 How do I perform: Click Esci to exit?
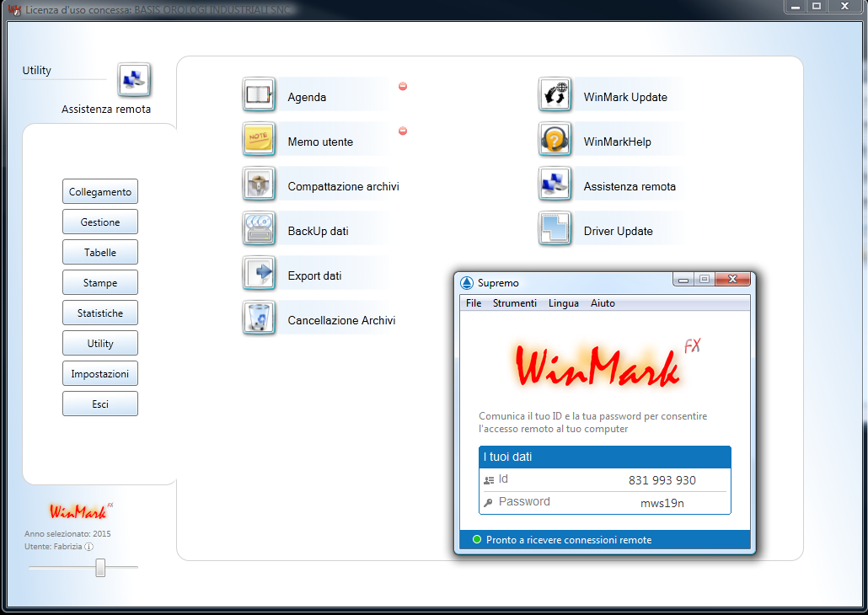point(100,404)
